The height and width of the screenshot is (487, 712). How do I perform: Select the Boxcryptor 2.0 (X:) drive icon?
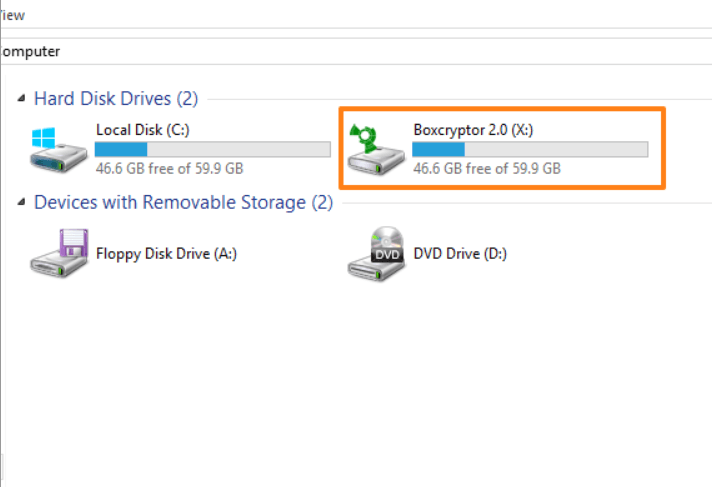[x=375, y=149]
